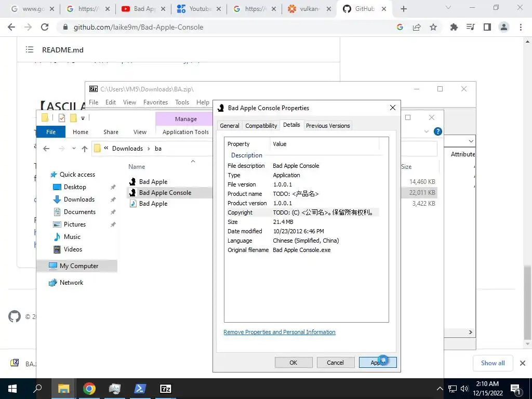The image size is (532, 399).
Task: Reload the GitHub page
Action: click(45, 27)
